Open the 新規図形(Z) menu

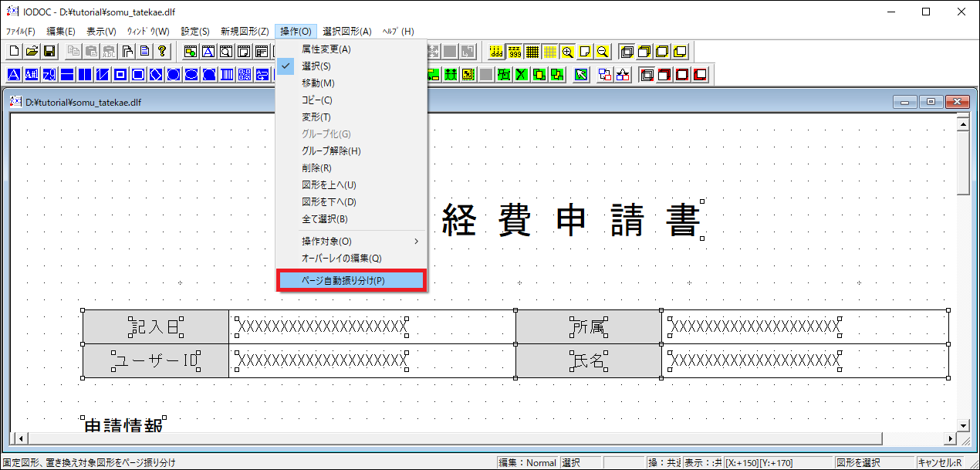click(x=245, y=32)
